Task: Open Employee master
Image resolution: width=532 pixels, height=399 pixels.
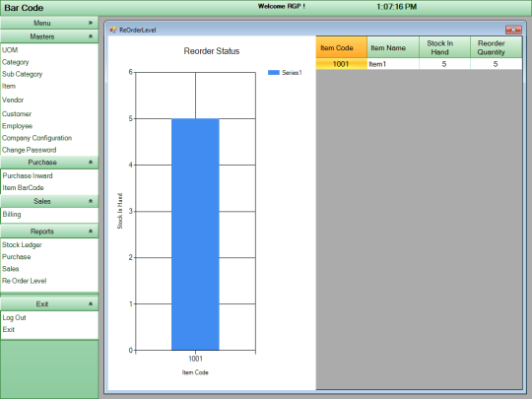Action: click(x=18, y=126)
